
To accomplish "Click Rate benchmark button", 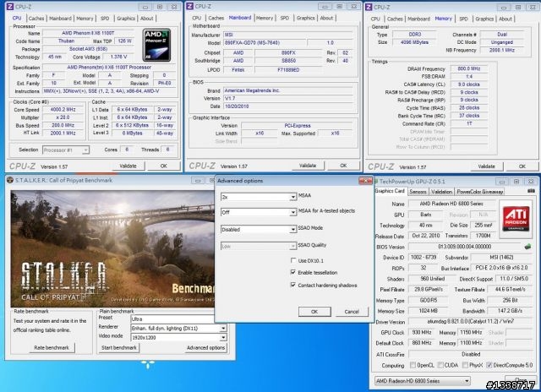I will [52, 347].
